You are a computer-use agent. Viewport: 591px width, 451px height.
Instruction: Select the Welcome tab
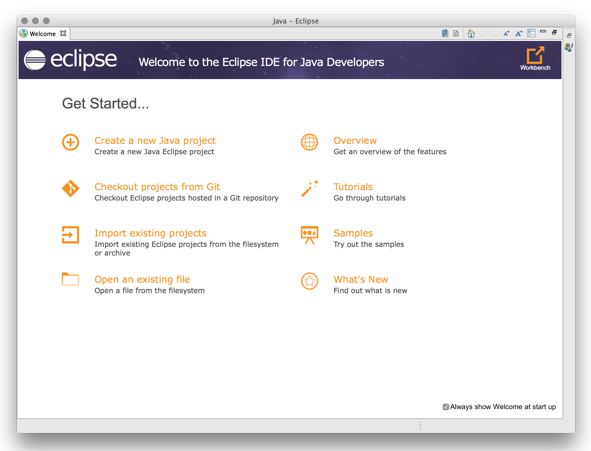pos(43,34)
